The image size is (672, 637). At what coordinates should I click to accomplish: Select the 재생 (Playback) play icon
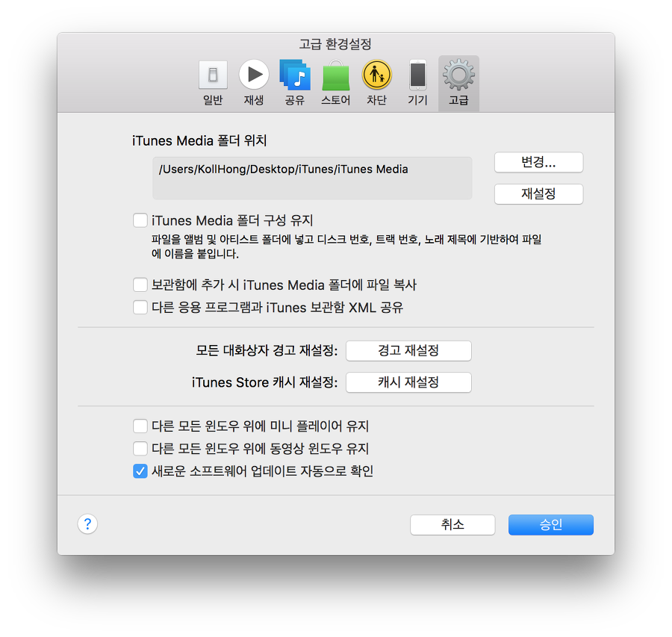coord(254,75)
